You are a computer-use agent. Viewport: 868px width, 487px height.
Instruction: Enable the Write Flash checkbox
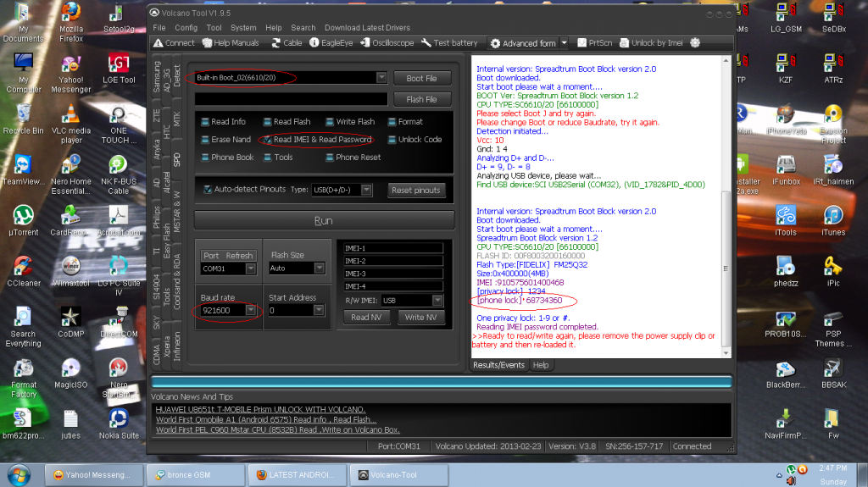coord(331,122)
